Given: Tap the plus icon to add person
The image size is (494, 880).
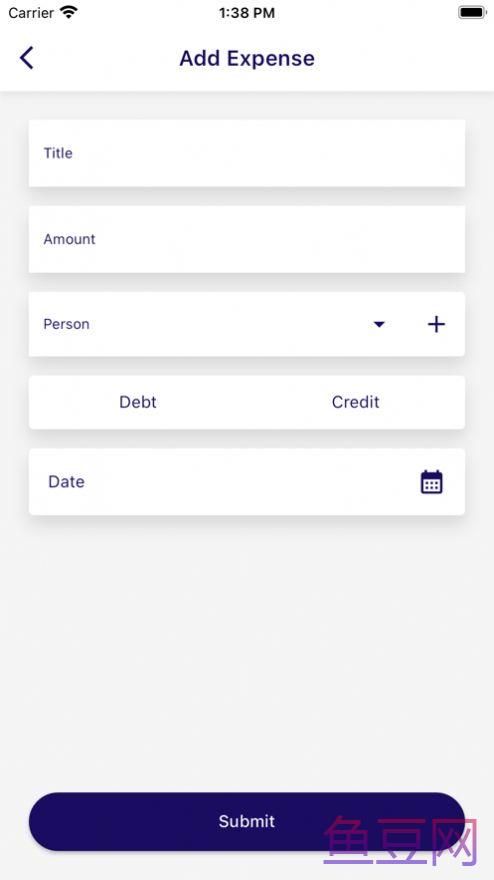Looking at the screenshot, I should [436, 324].
